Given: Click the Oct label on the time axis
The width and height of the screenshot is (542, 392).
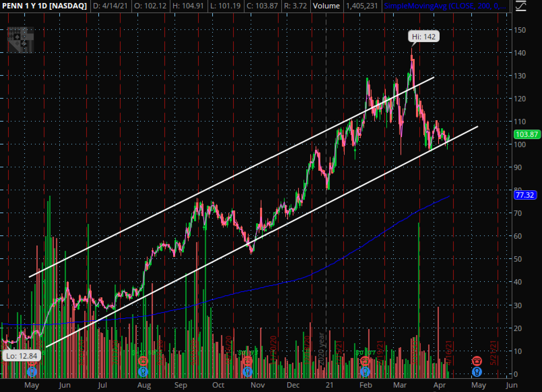Looking at the screenshot, I should (x=218, y=385).
